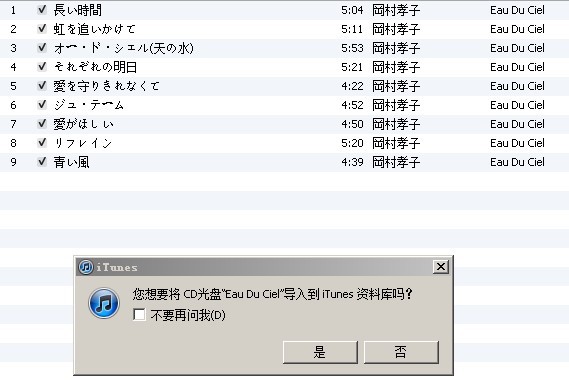Click artist 岡村孝子 in 長い時間 row
The width and height of the screenshot is (569, 380).
396,10
